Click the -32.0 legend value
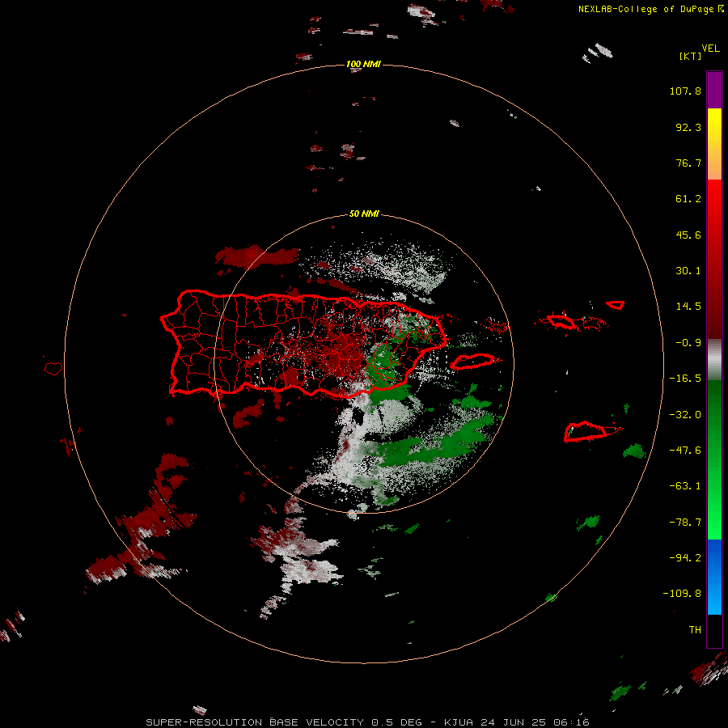The image size is (728, 728). point(685,415)
